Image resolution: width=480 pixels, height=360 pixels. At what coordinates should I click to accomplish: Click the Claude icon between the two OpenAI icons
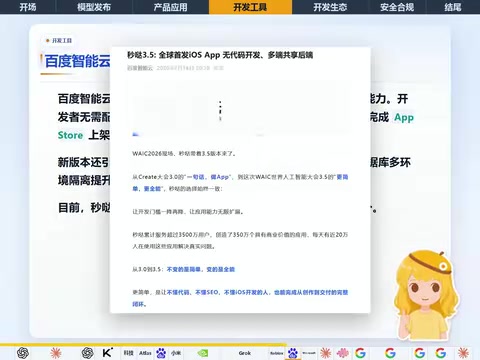click(x=56, y=353)
